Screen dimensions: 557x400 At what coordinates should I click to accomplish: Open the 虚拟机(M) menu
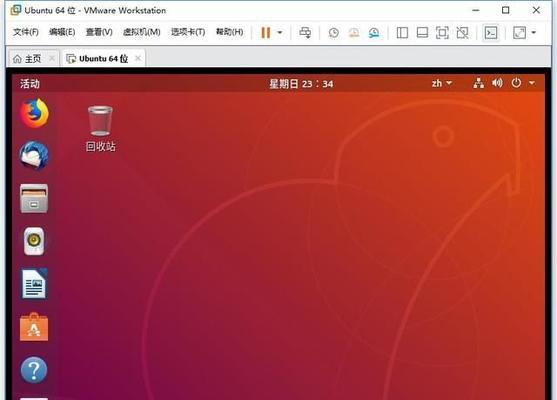[x=141, y=32]
